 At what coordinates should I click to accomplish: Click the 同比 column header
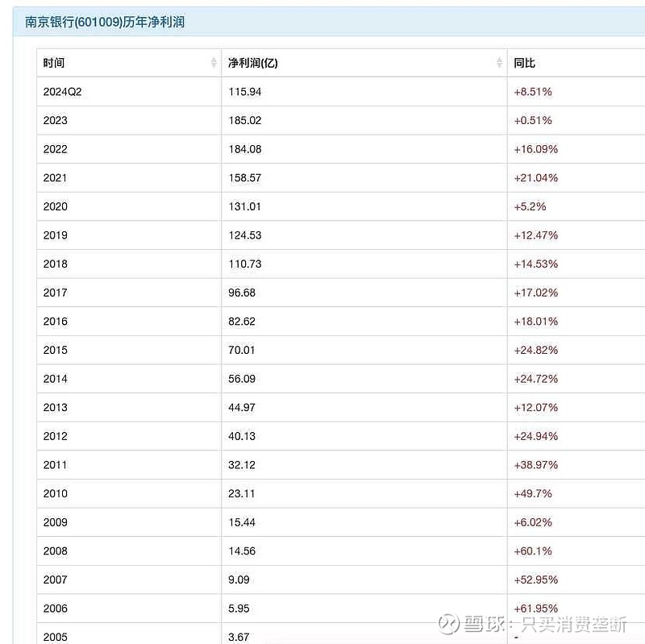click(x=576, y=63)
